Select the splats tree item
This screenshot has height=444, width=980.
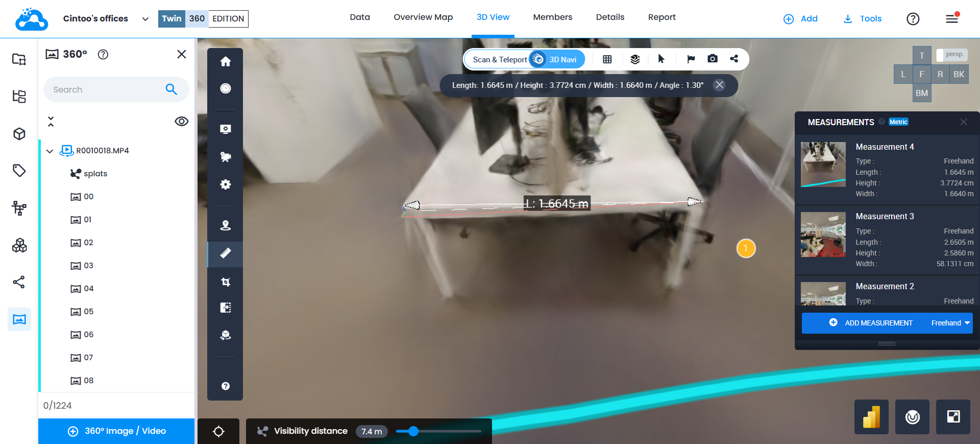click(x=89, y=174)
